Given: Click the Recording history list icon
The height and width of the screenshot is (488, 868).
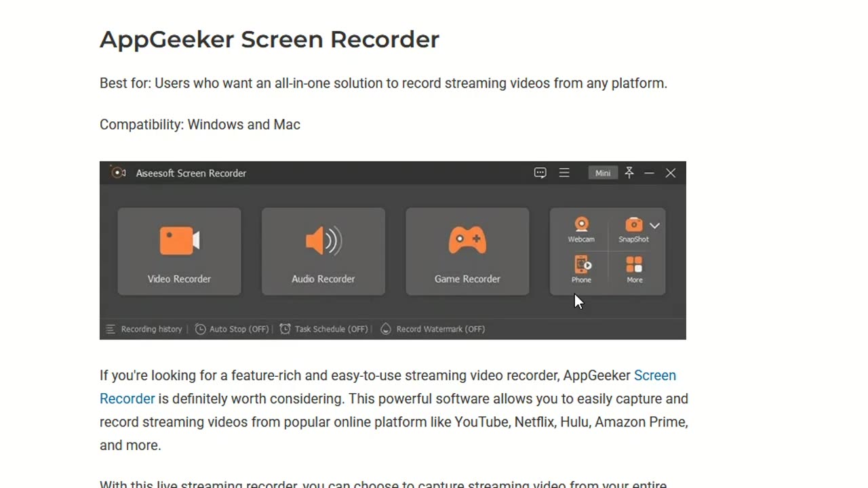Looking at the screenshot, I should 111,329.
